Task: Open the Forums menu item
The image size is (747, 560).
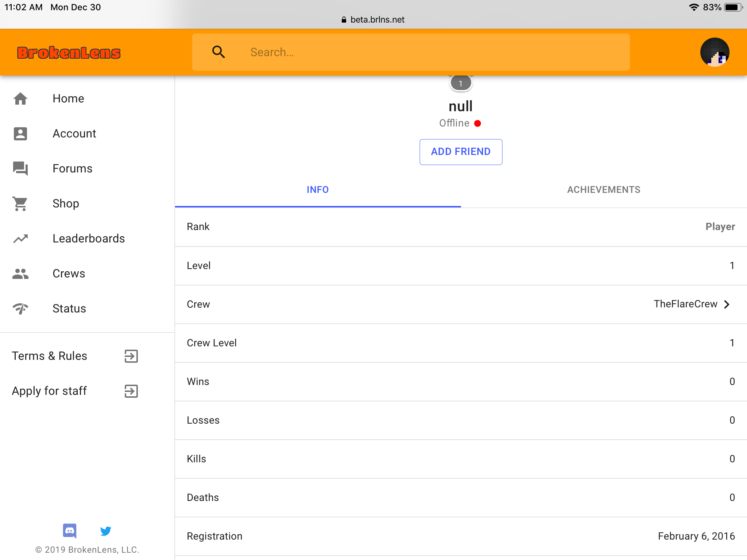Action: [87, 168]
